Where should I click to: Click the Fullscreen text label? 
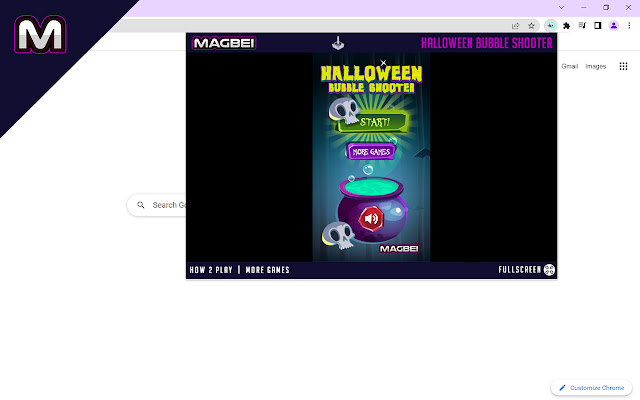click(520, 270)
